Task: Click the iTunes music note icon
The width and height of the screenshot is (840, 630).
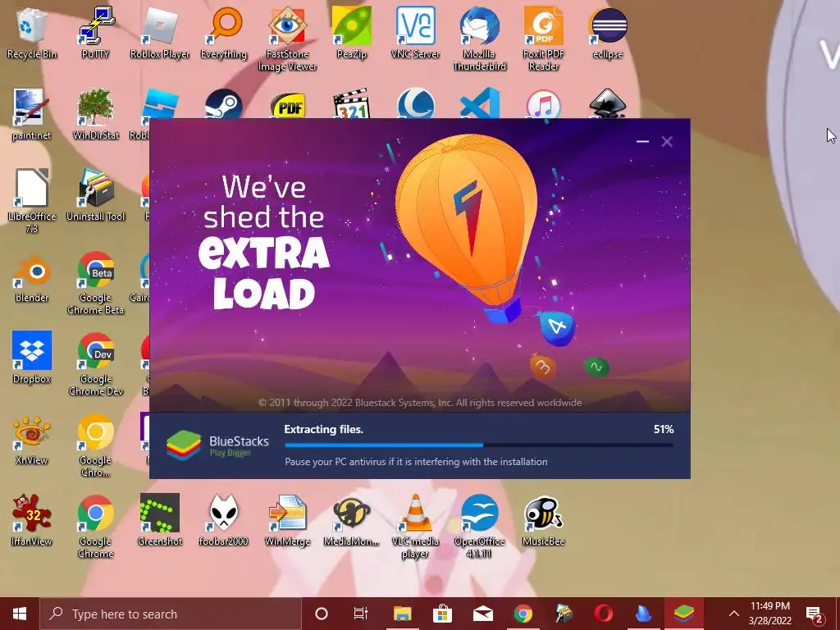Action: pyautogui.click(x=543, y=104)
